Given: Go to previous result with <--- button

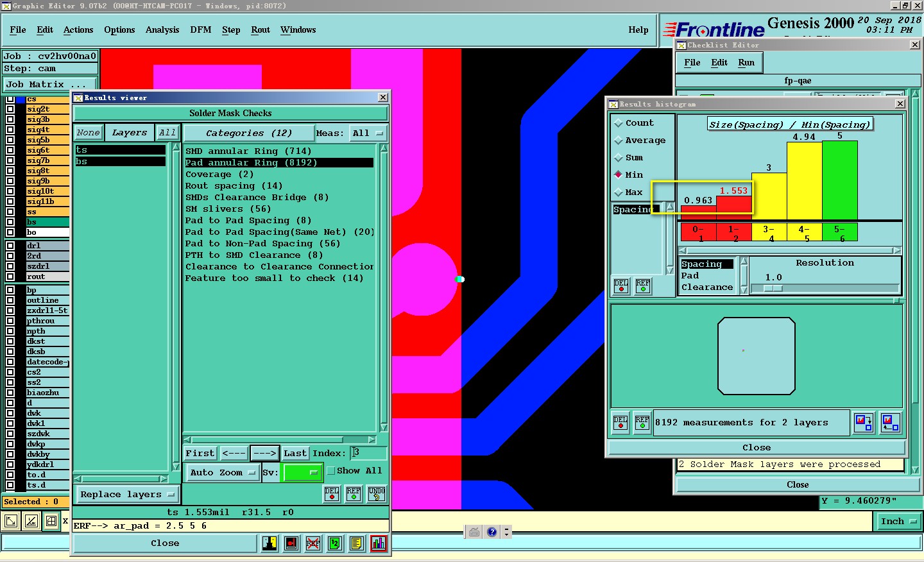Looking at the screenshot, I should (x=234, y=454).
